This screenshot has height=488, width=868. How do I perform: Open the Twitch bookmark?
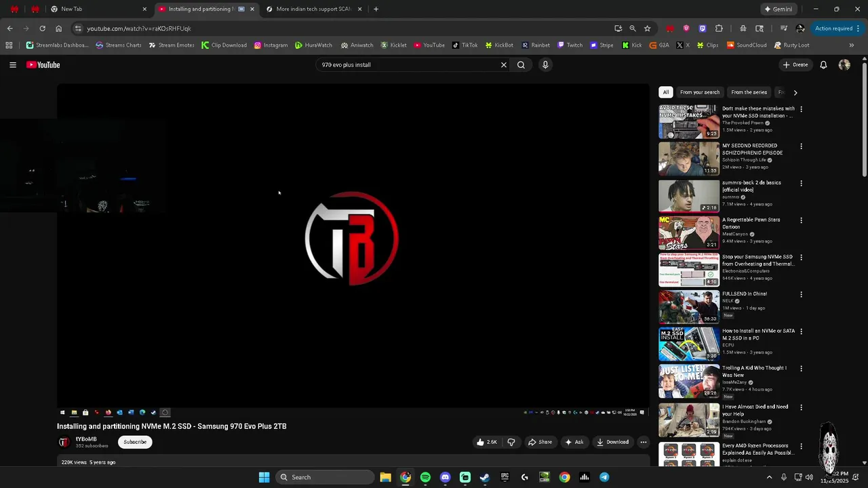(570, 45)
